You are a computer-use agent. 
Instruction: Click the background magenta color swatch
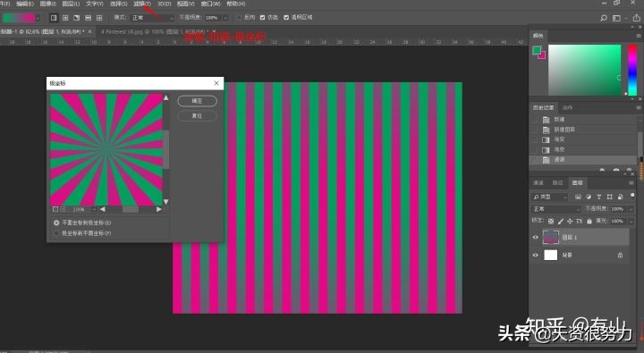(x=543, y=56)
